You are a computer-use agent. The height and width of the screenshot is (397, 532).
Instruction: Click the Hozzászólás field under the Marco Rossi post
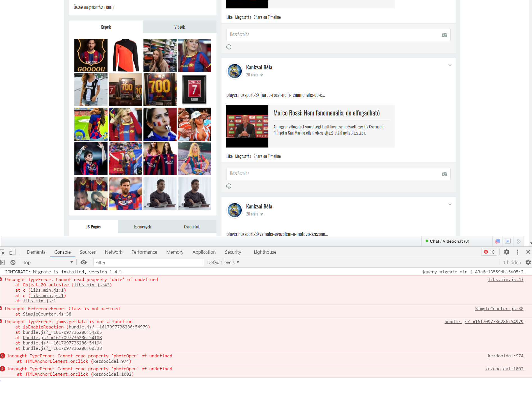click(338, 174)
